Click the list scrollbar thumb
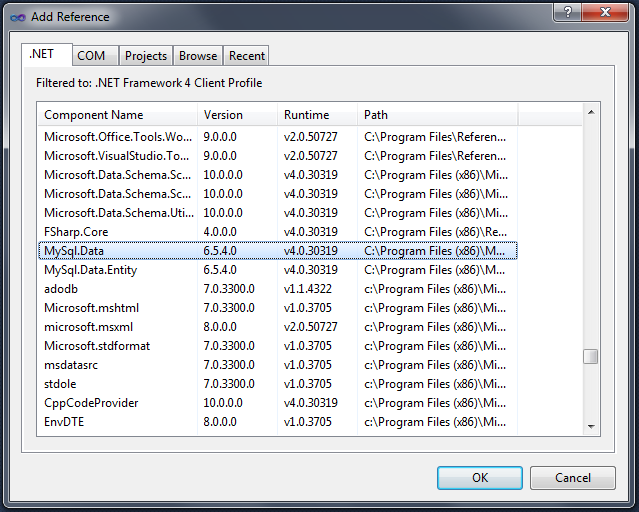Image resolution: width=639 pixels, height=512 pixels. pos(591,356)
